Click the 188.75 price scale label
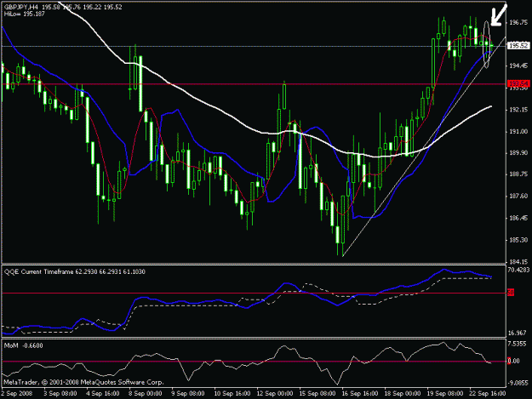 [518, 174]
